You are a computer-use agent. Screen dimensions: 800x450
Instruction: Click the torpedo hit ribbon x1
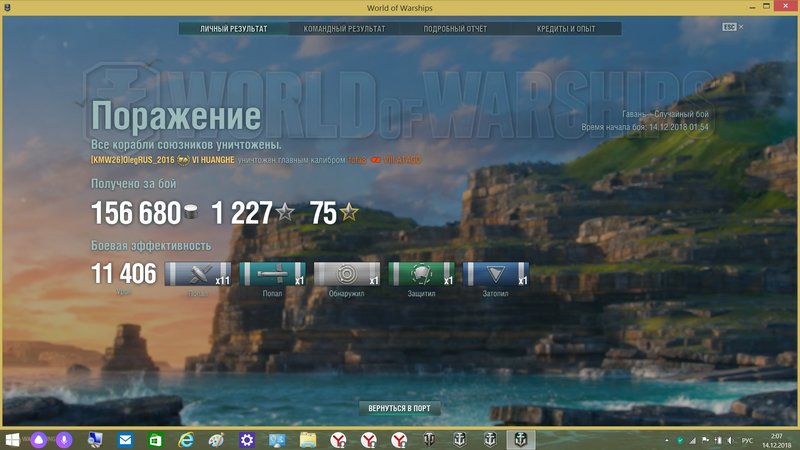[272, 274]
